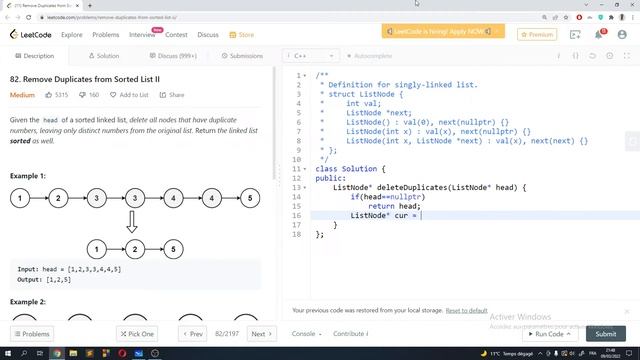Screen dimensions: 640x360
Task: Click the Reset to default link
Action: 467,311
